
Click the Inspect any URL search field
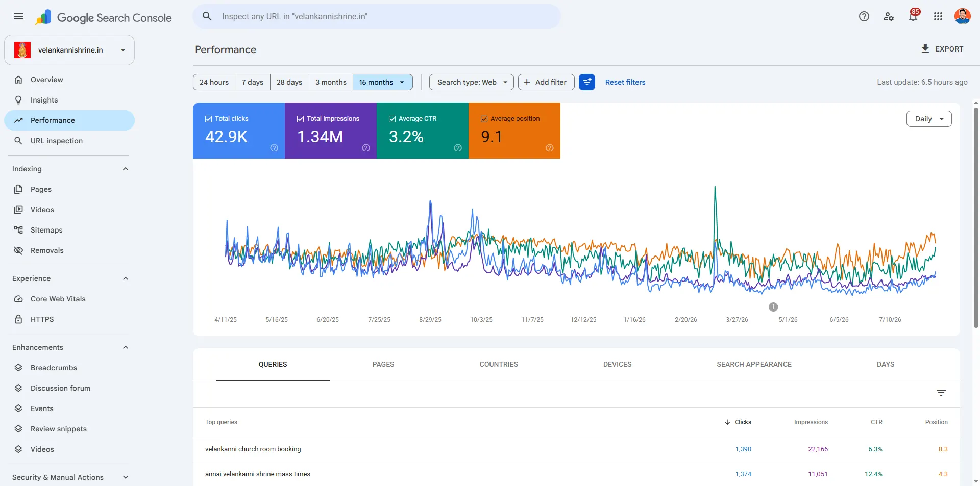pos(377,16)
